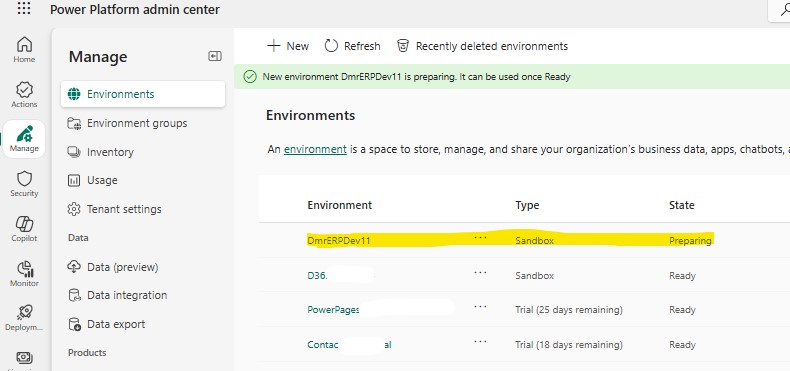The width and height of the screenshot is (790, 371).
Task: Click the search magnifier icon
Action: pos(784,9)
